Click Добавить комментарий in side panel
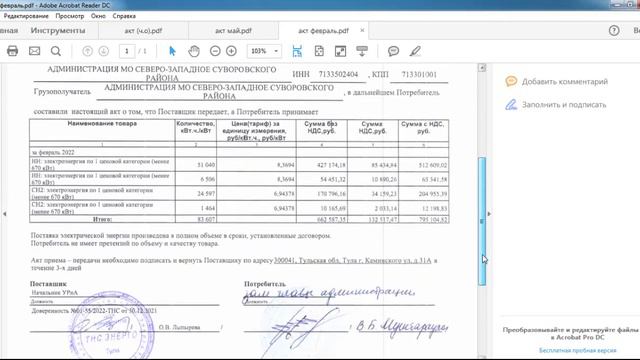This screenshot has width=640, height=360. [557, 82]
